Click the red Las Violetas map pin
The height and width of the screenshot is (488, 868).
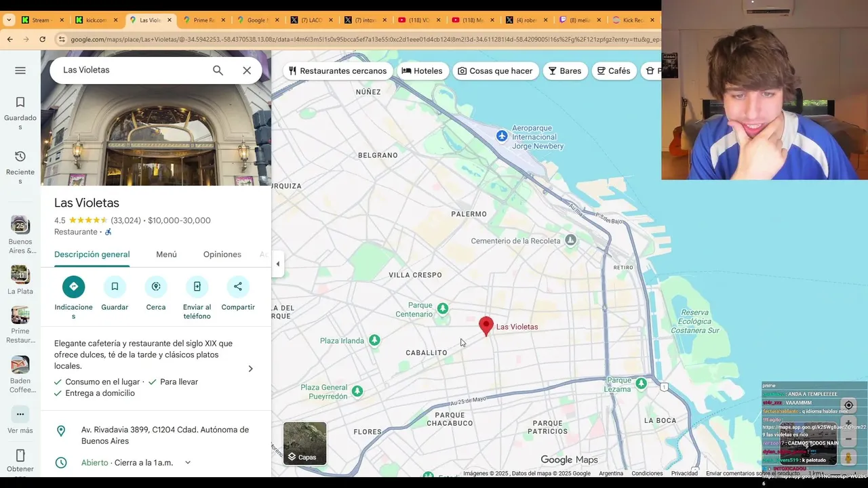tap(486, 326)
